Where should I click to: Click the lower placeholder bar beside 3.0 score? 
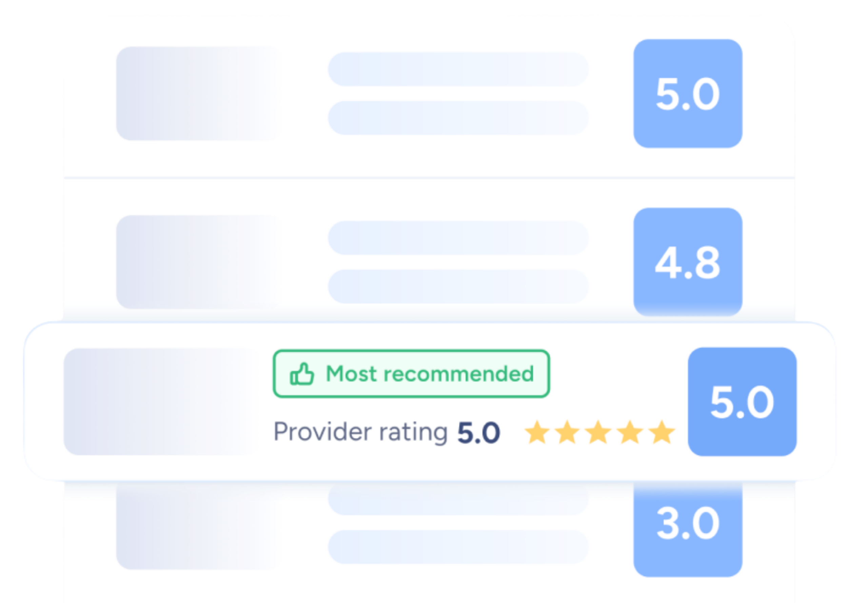point(458,547)
